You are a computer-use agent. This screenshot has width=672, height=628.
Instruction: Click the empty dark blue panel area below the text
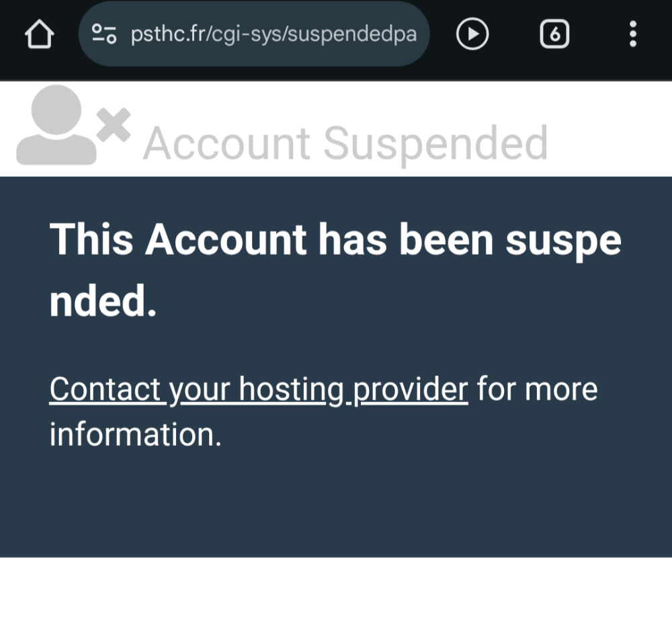point(335,506)
